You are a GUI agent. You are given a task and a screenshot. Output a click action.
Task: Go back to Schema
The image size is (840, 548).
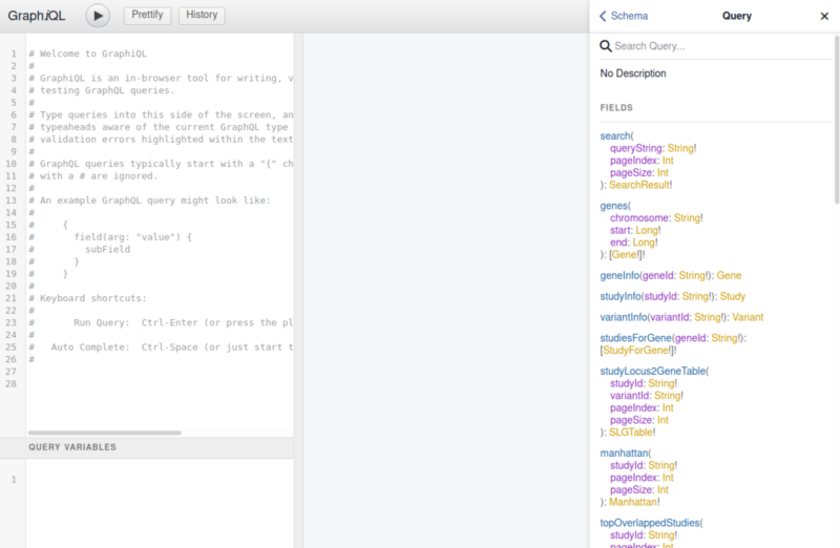[624, 16]
